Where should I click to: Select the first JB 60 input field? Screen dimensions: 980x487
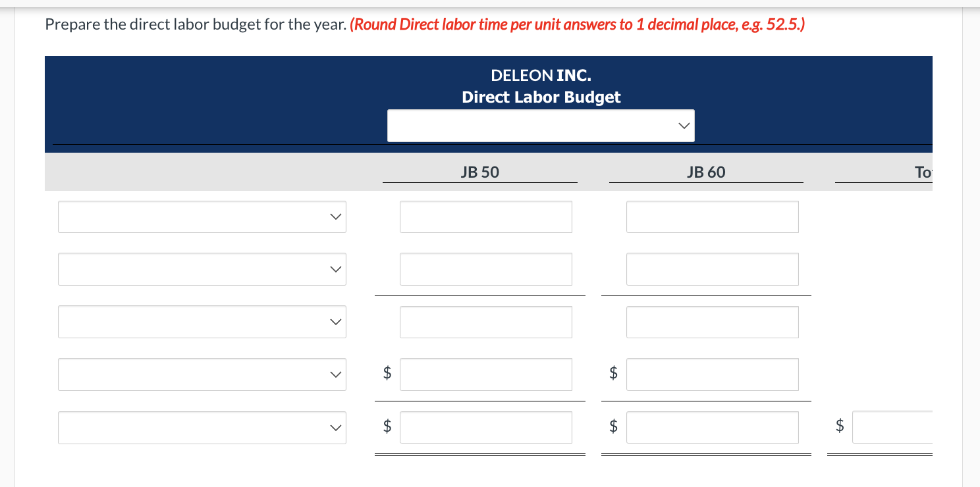click(712, 217)
